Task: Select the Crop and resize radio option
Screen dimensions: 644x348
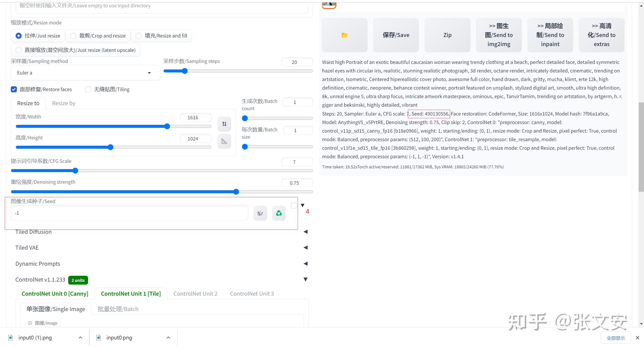Action: coord(73,36)
